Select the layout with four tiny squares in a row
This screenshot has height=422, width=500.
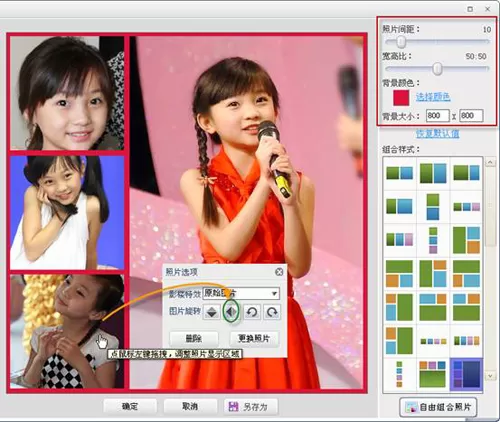click(x=433, y=341)
